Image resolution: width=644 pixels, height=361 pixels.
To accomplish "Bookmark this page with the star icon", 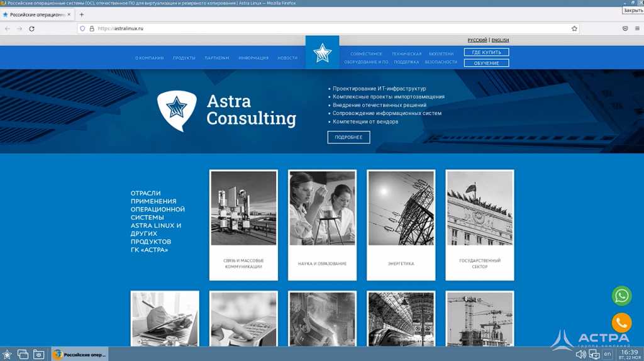I will [574, 28].
